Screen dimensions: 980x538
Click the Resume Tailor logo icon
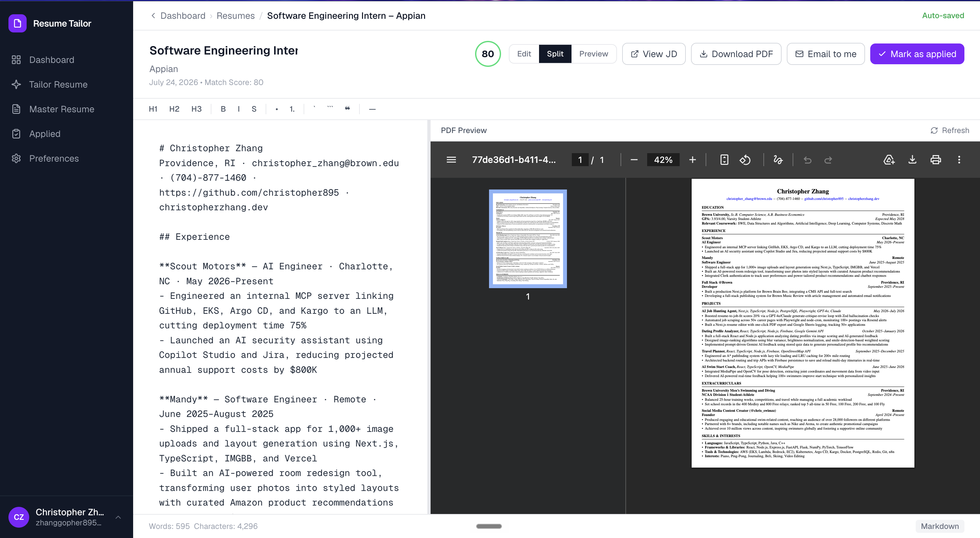point(18,24)
